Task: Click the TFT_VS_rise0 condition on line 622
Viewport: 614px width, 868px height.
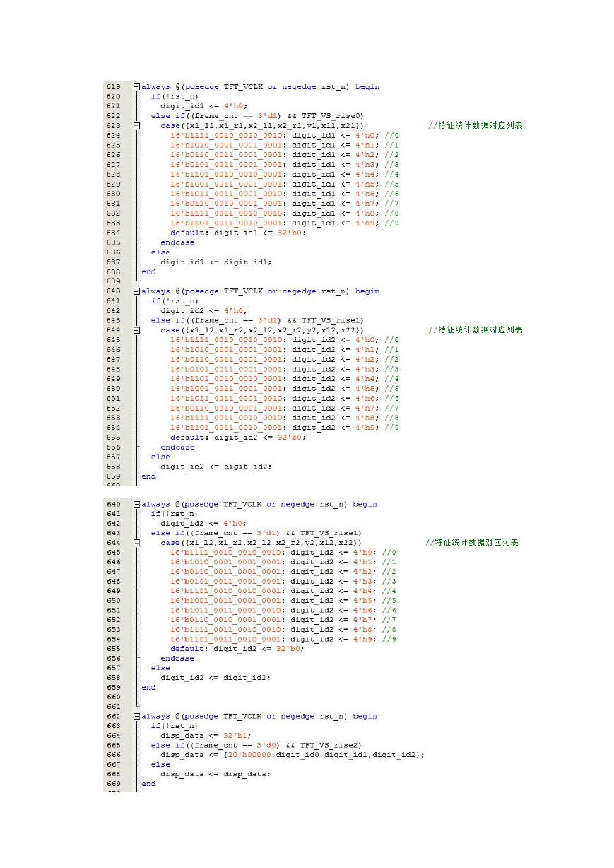Action: click(330, 116)
